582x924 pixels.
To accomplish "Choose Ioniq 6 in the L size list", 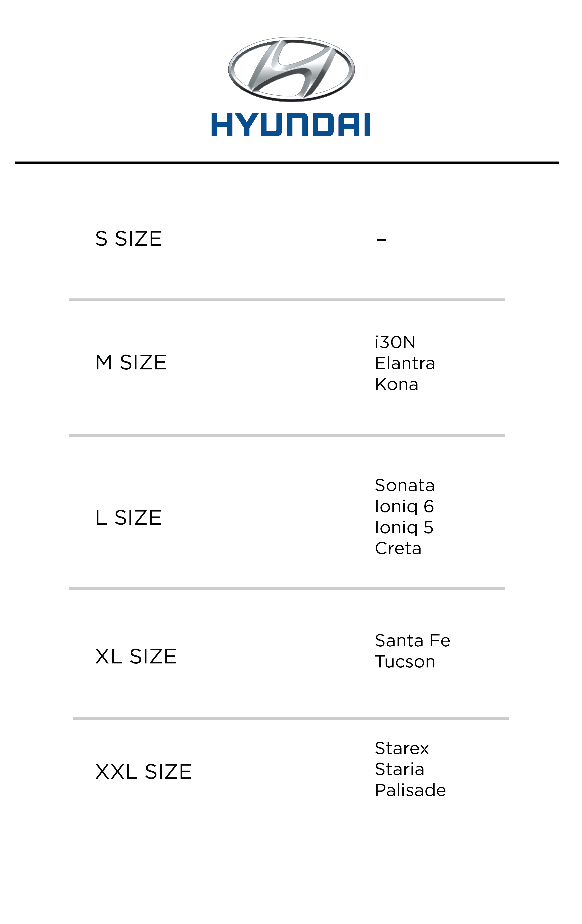I will coord(404,507).
